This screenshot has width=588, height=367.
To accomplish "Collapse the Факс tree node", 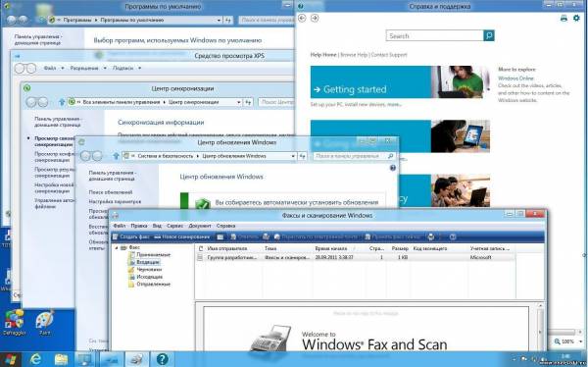I will click(x=117, y=247).
